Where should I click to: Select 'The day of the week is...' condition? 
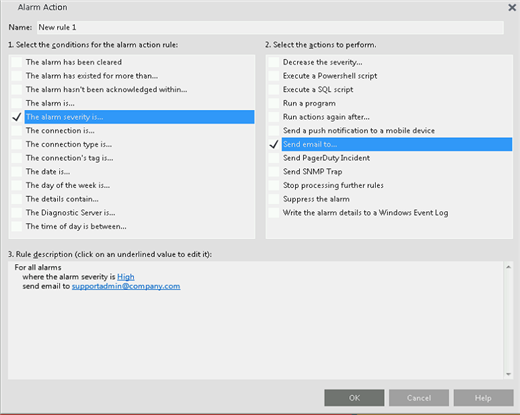tap(16, 185)
